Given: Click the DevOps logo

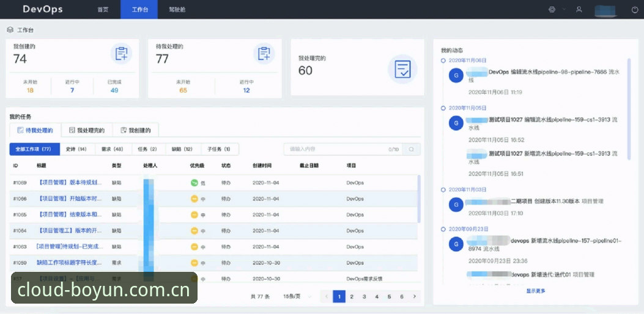Looking at the screenshot, I should tap(43, 9).
